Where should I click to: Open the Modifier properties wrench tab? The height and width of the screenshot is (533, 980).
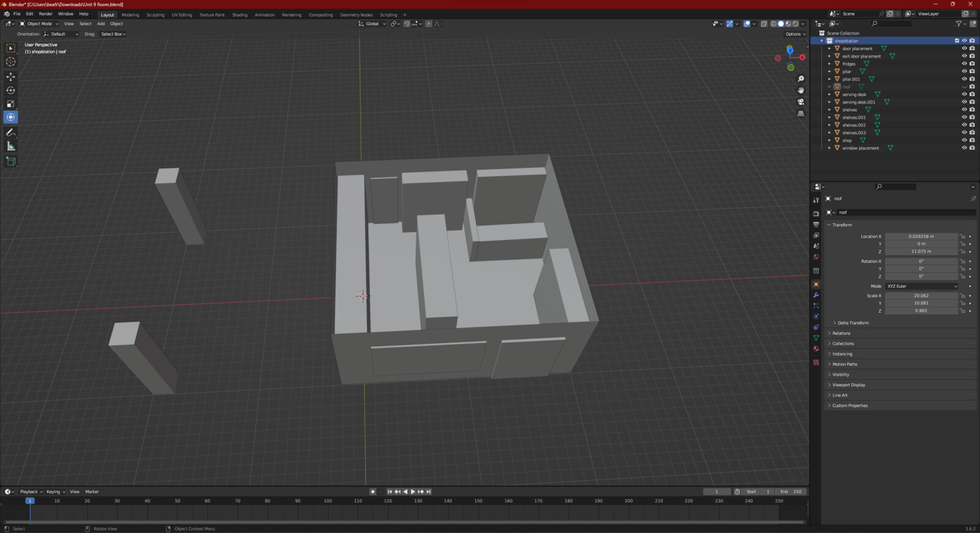(816, 295)
